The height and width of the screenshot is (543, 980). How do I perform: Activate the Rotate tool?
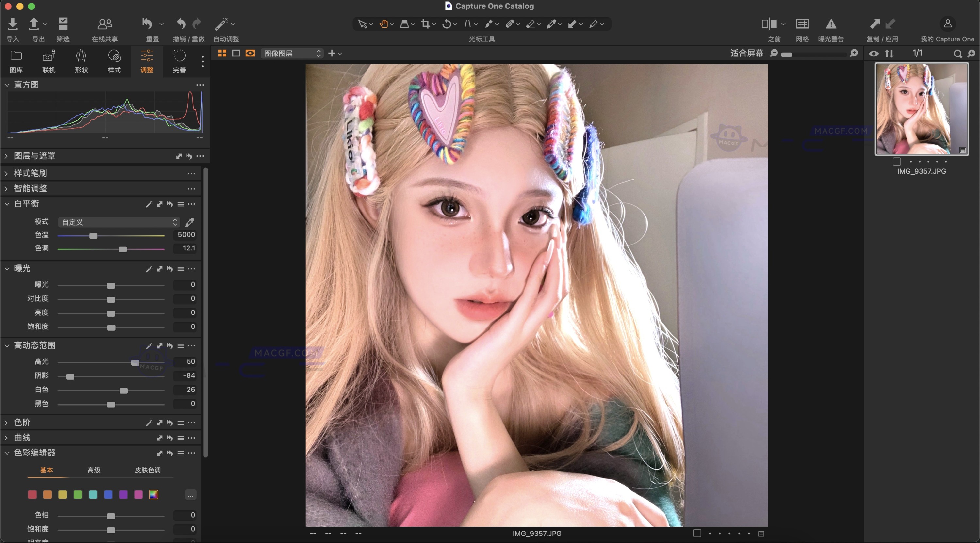[448, 24]
